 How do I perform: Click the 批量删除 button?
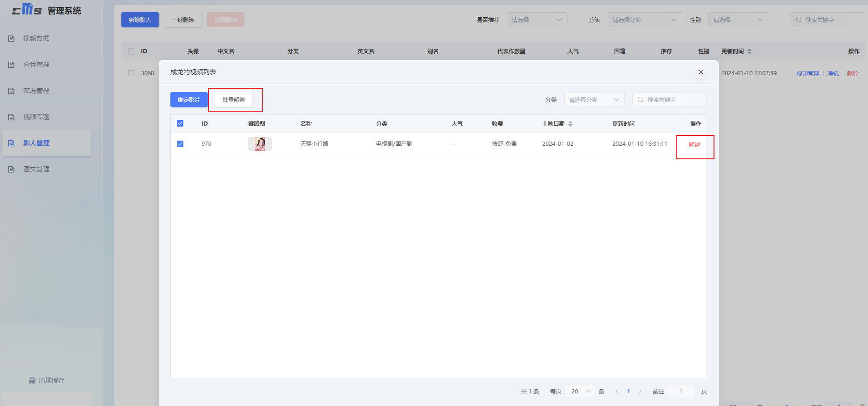[226, 20]
